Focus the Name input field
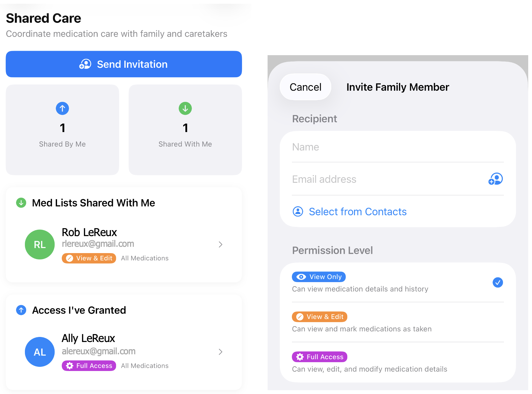The width and height of the screenshot is (532, 394). coord(397,147)
